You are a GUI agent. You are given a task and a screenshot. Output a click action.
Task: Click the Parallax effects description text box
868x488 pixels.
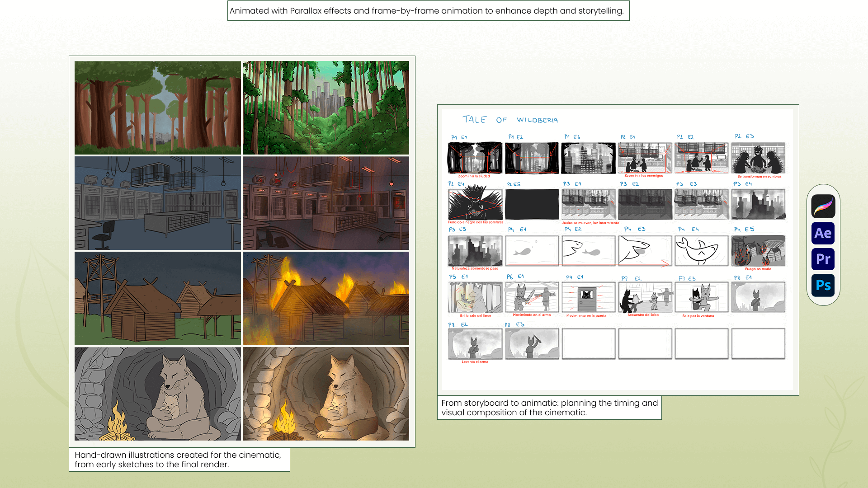tap(428, 11)
